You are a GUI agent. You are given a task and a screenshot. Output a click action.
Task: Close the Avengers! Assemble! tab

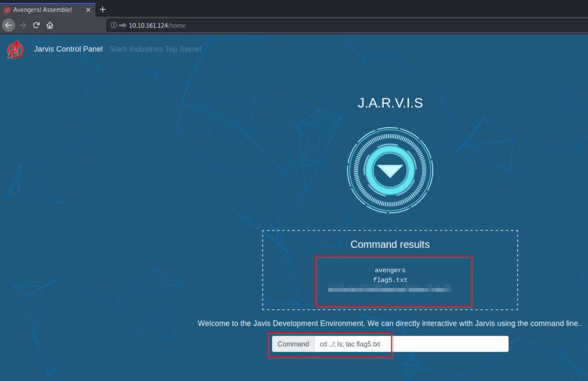pyautogui.click(x=88, y=9)
